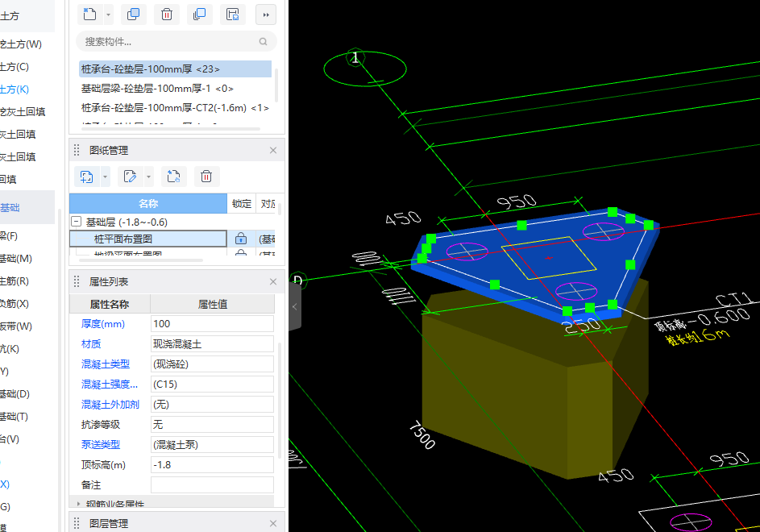Image resolution: width=760 pixels, height=532 pixels.
Task: Close the 图层管理 panel
Action: tap(273, 524)
